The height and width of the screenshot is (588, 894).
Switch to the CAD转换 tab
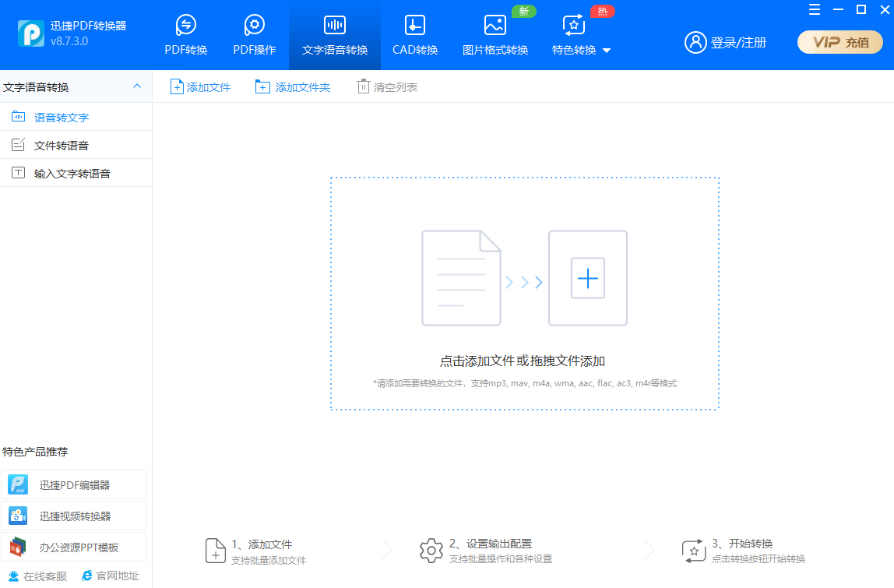tap(415, 35)
